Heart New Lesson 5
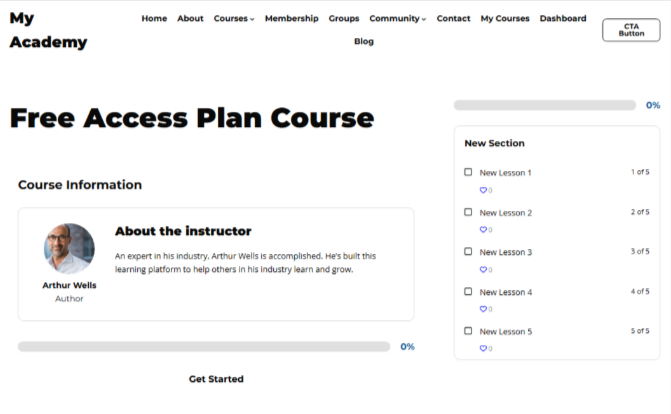 [x=483, y=349]
